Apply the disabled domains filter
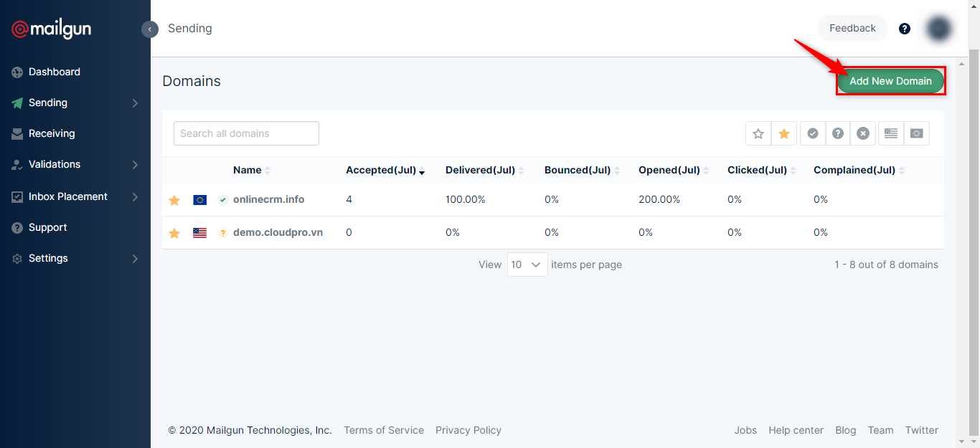This screenshot has height=448, width=980. (863, 133)
